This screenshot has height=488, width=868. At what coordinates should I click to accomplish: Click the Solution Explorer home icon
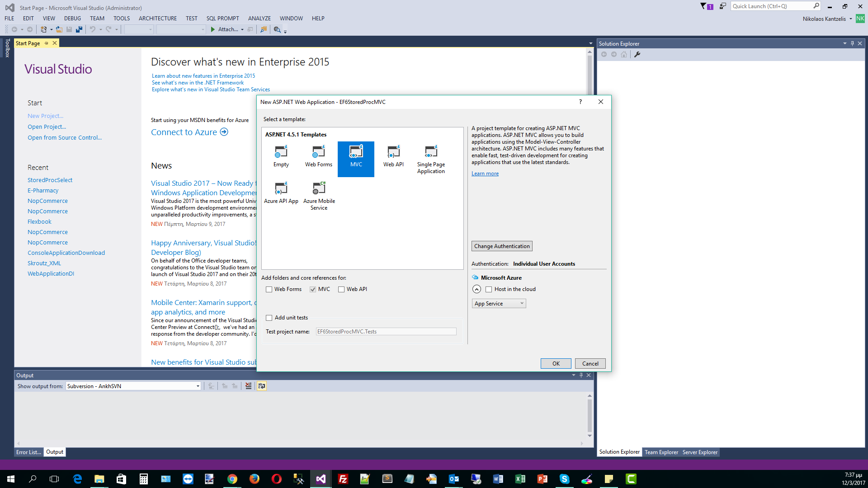pos(624,54)
